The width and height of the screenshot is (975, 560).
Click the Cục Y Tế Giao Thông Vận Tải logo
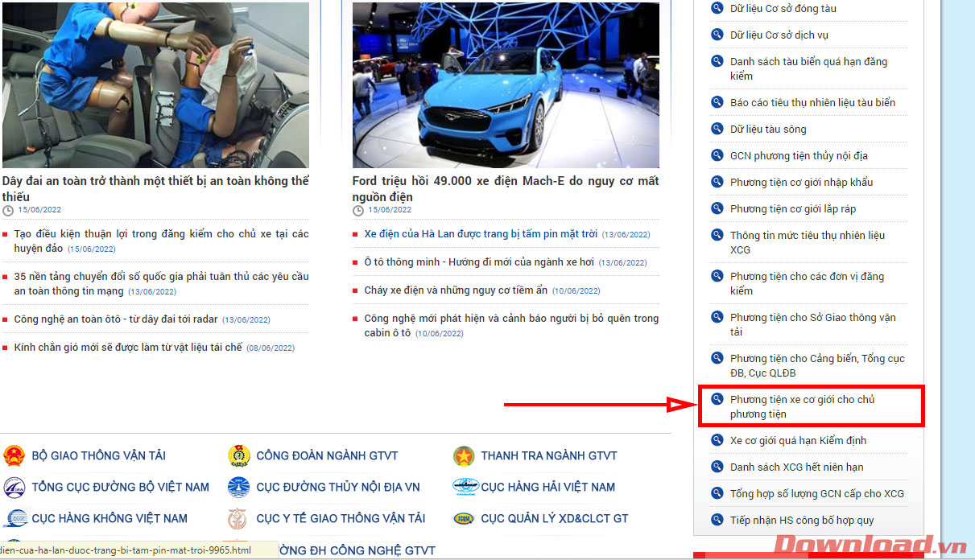pos(239,518)
